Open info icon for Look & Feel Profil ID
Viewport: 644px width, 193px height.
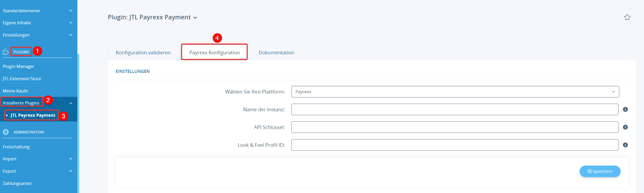625,145
